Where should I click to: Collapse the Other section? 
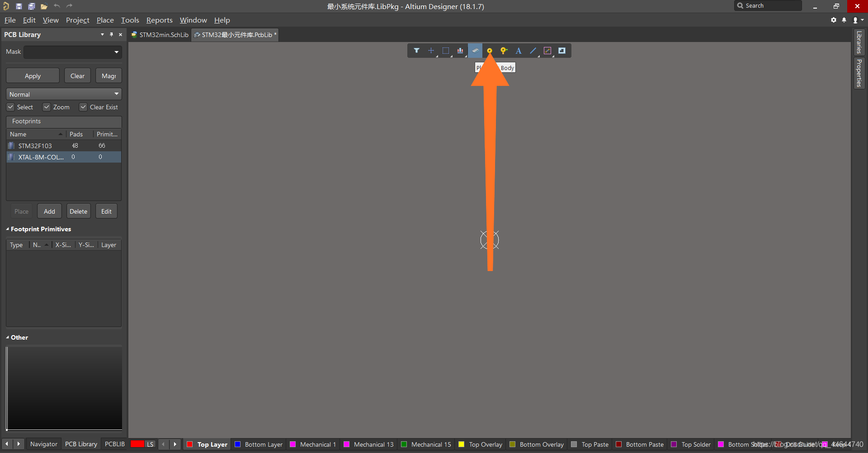point(8,337)
